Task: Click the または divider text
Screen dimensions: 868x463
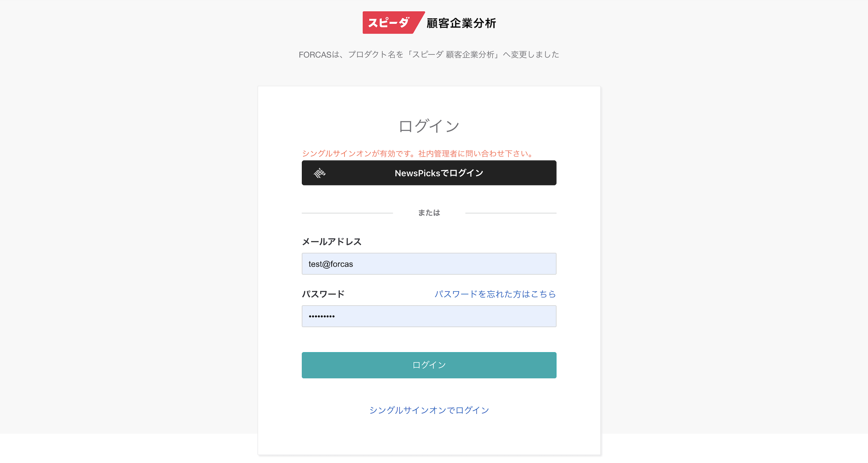Action: click(429, 213)
